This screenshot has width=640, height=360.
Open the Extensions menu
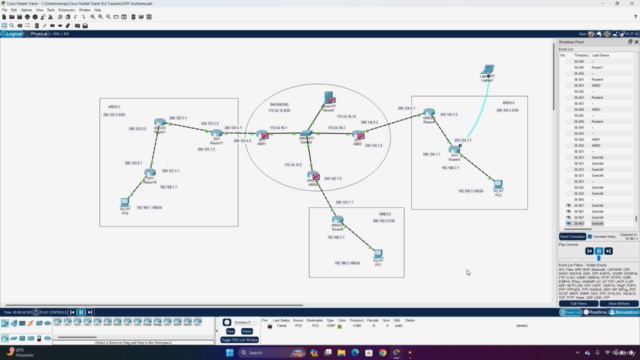(67, 10)
